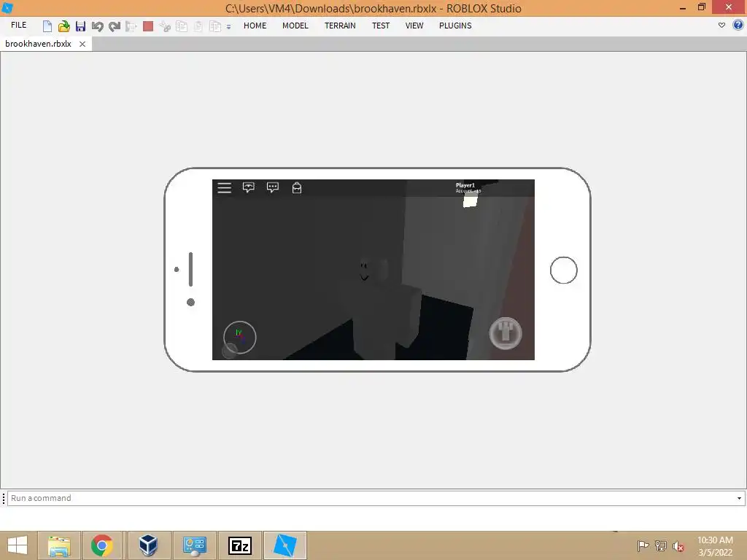This screenshot has width=747, height=560.
Task: Open 7-Zip from the taskbar
Action: click(x=239, y=545)
